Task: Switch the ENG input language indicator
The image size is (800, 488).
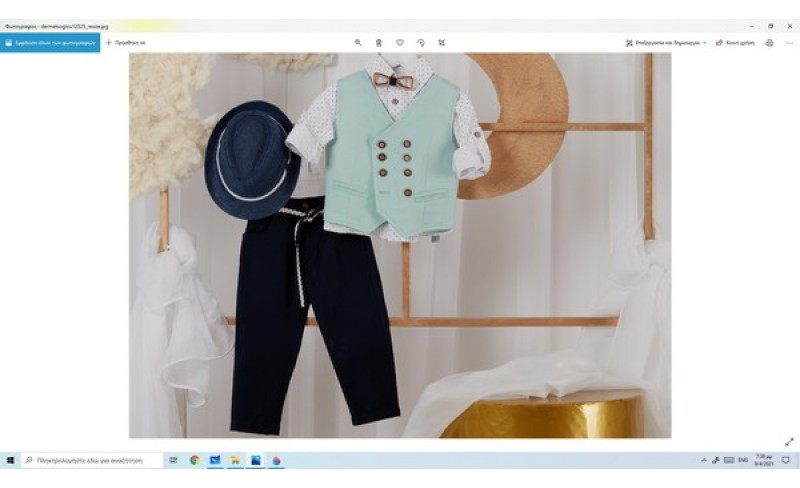Action: coord(743,460)
